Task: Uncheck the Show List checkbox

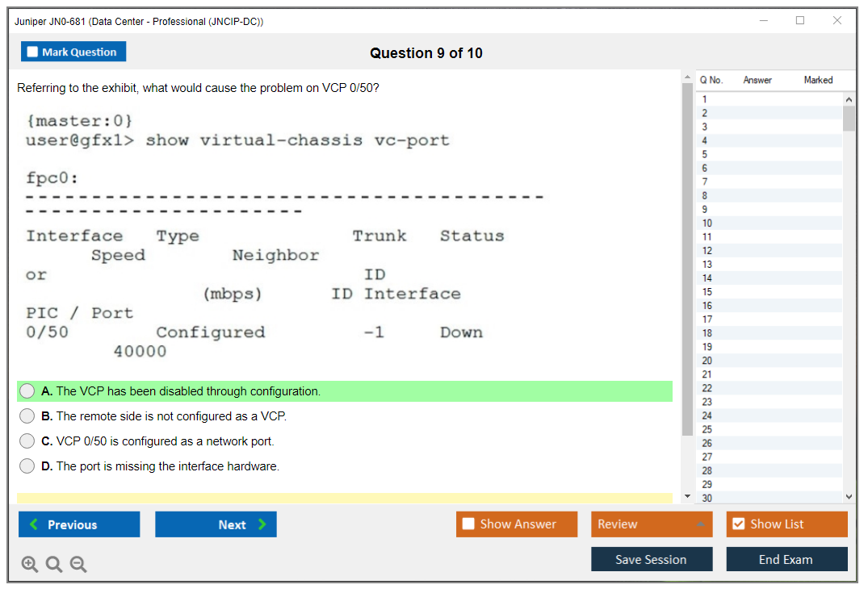Action: point(738,524)
